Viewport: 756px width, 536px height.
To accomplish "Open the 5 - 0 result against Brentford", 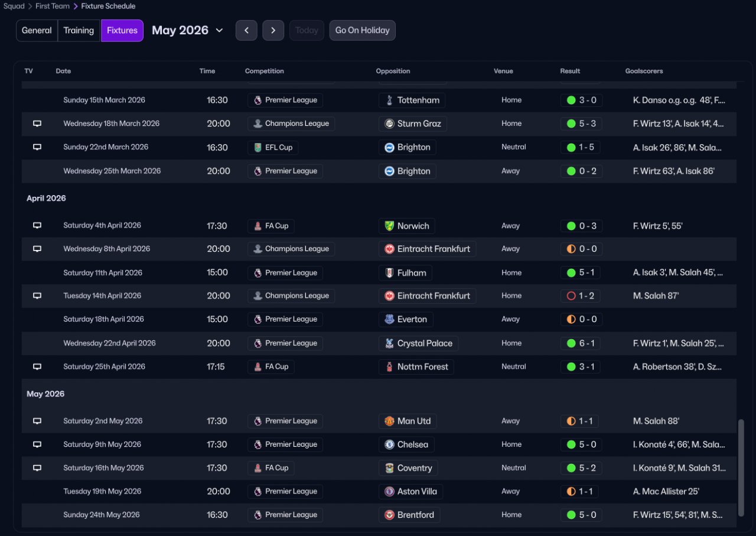I will (581, 515).
